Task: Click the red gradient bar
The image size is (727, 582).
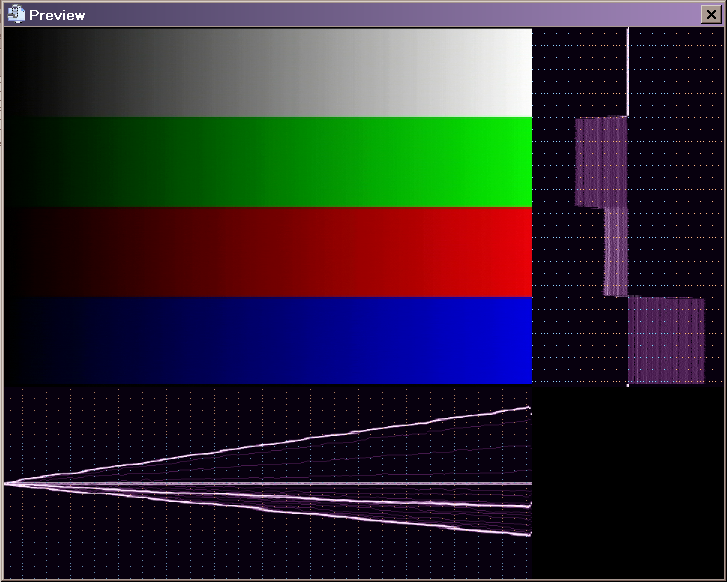Action: pos(268,252)
